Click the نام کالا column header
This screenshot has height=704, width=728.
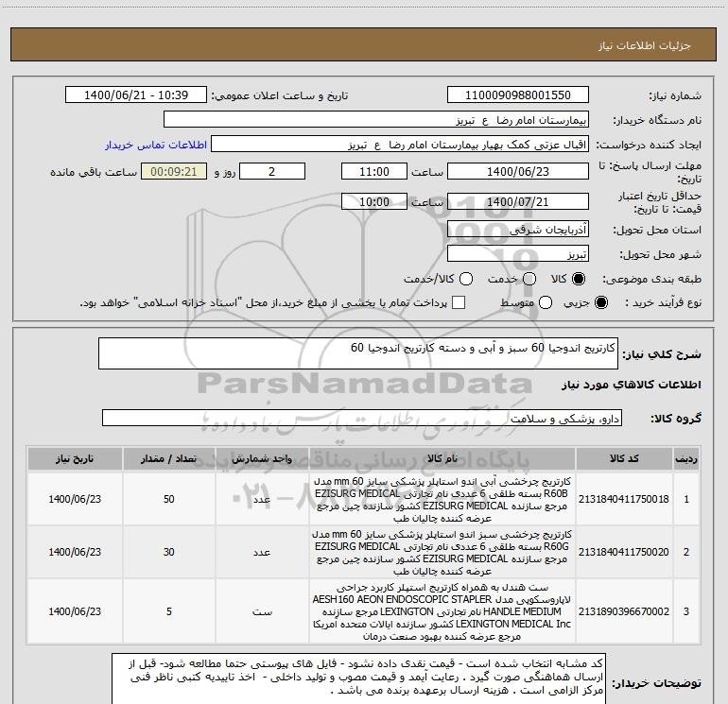click(x=442, y=458)
